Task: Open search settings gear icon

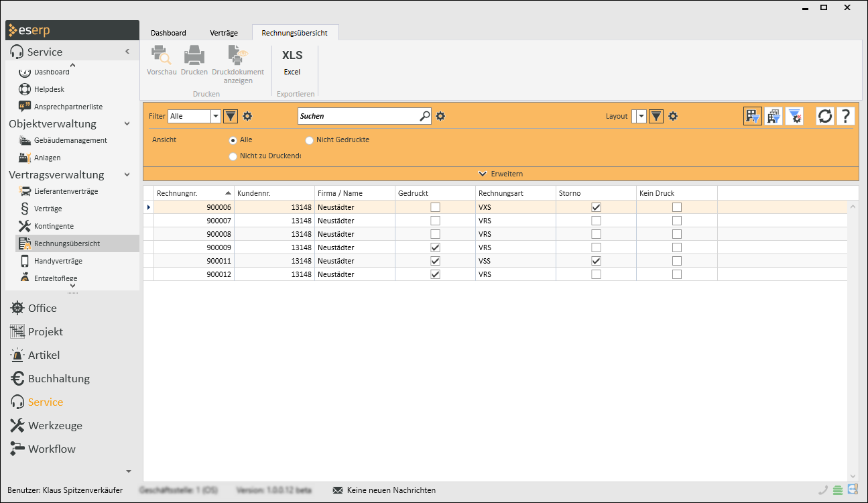Action: (x=440, y=116)
